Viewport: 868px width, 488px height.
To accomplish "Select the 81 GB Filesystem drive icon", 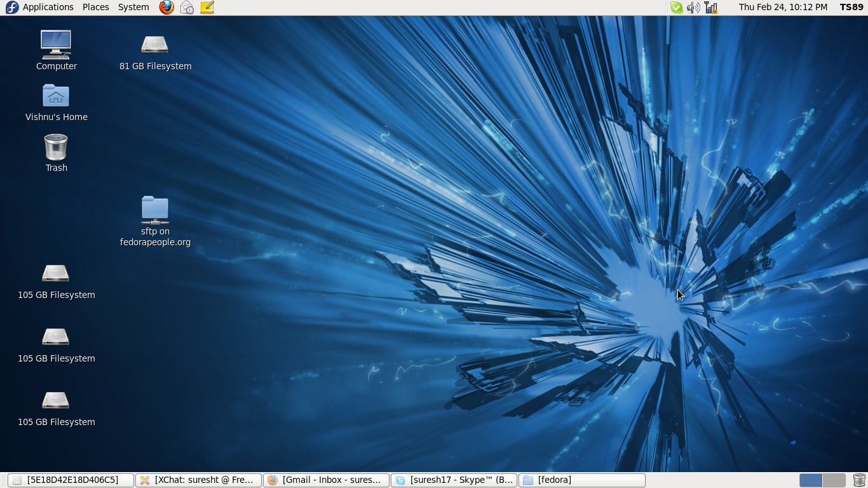I will point(155,51).
